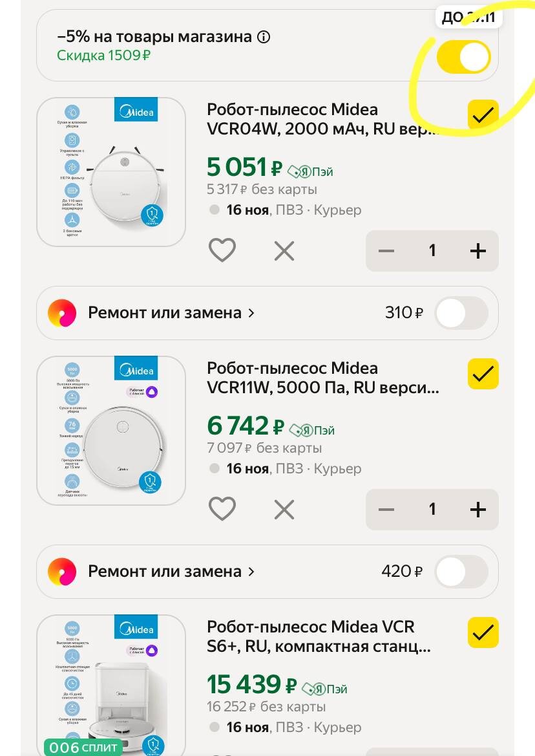Enable 420 ₽ repair or replacement toggle
535x756 pixels.
461,572
